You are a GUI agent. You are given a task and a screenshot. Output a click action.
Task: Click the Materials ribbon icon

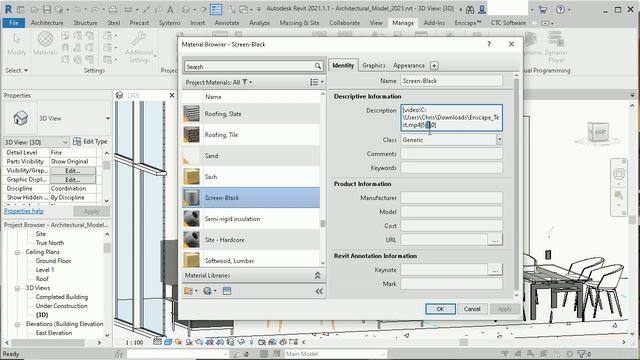45,43
